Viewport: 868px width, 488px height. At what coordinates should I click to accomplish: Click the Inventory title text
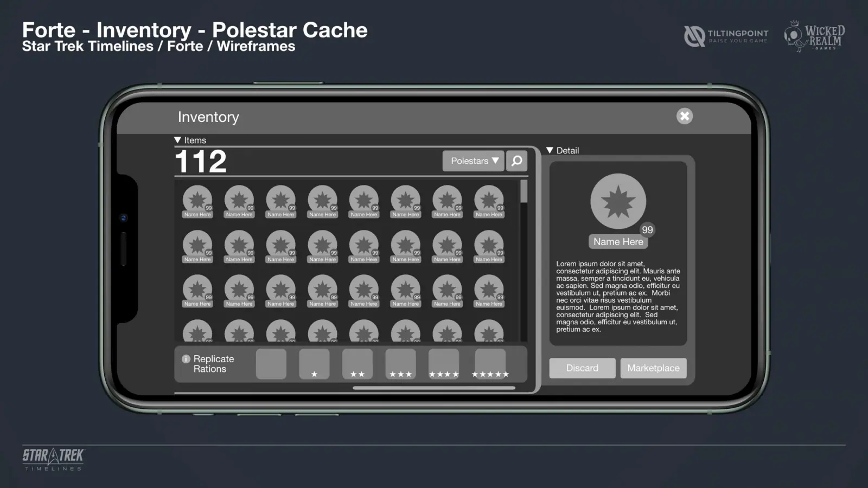coord(208,117)
